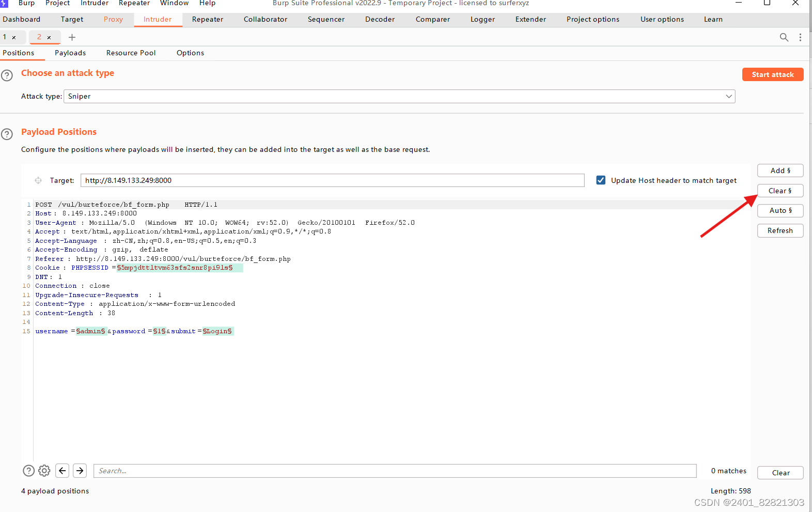Open the Project options tab
812x512 pixels.
click(593, 20)
